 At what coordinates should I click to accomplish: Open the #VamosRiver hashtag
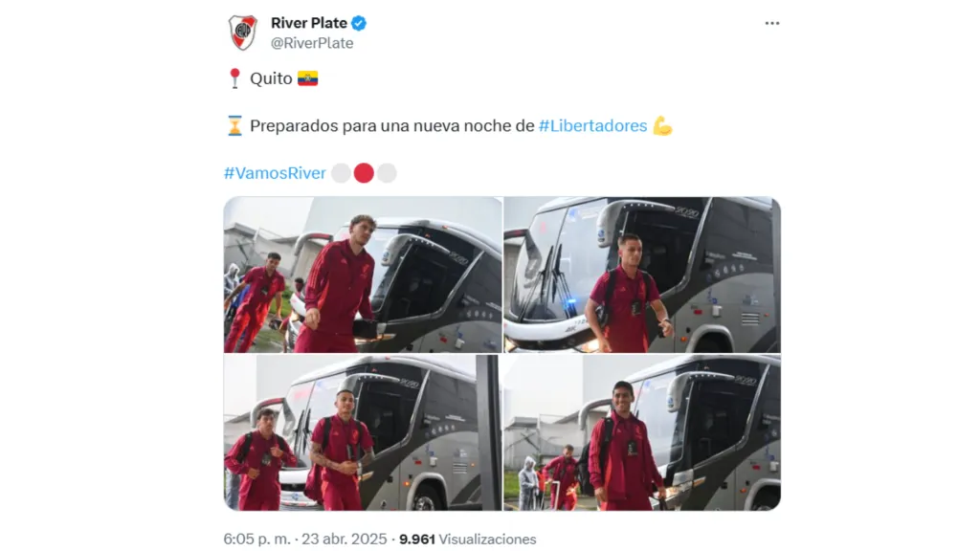pos(275,173)
